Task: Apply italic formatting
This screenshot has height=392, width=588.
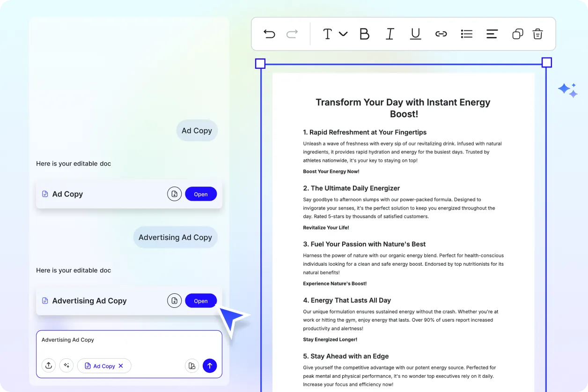Action: click(x=390, y=34)
